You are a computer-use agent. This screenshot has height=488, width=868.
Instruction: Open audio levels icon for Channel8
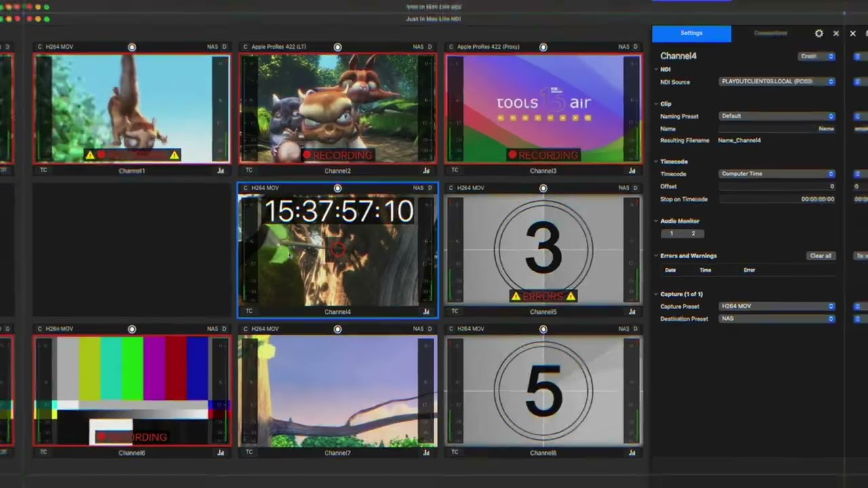632,453
